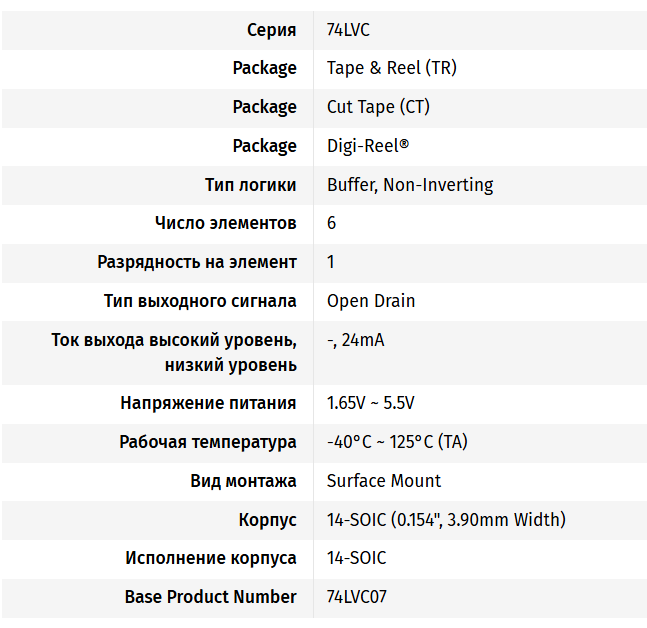Screen dimensions: 647x628
Task: Click the "Тип логики" label
Action: click(250, 185)
